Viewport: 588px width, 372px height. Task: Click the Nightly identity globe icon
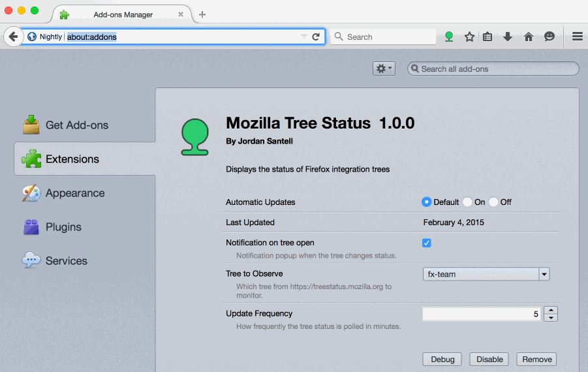32,37
